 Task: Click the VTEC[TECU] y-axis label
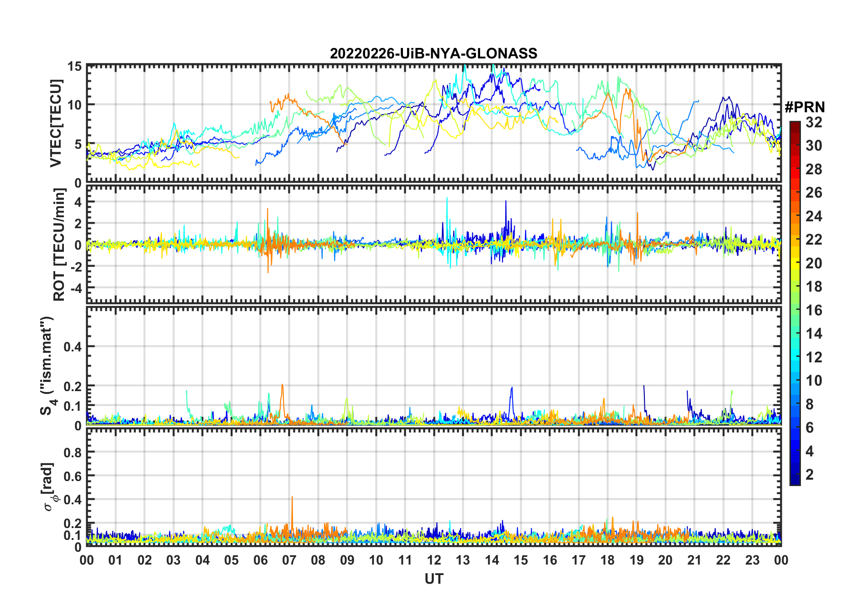click(x=56, y=124)
